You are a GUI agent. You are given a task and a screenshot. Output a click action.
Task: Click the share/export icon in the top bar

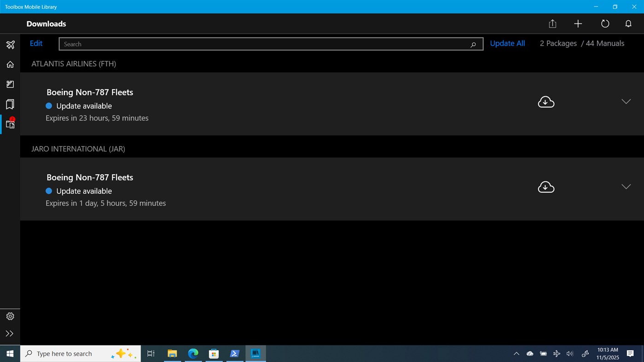pyautogui.click(x=552, y=23)
